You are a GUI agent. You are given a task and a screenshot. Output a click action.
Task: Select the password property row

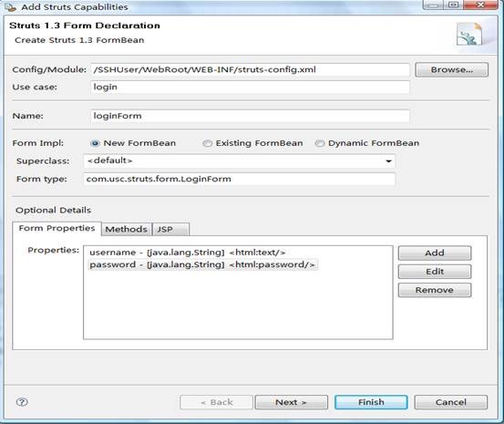coord(202,264)
